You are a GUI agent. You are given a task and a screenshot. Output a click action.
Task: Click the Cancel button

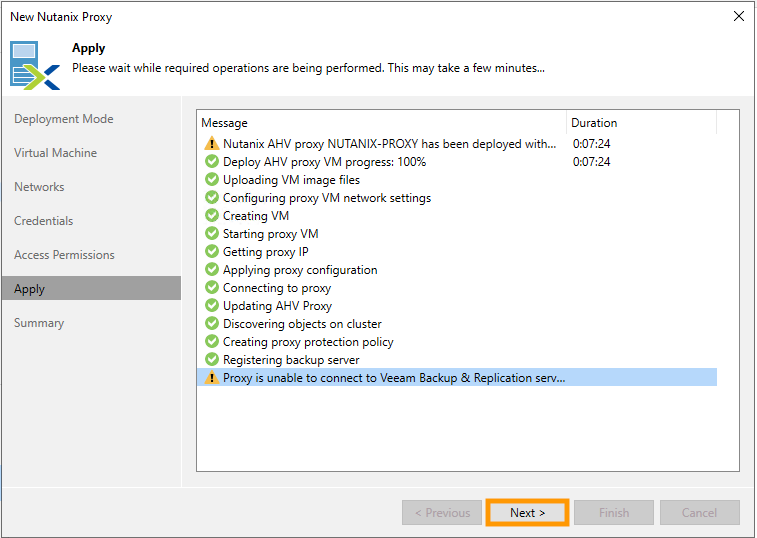click(x=700, y=512)
